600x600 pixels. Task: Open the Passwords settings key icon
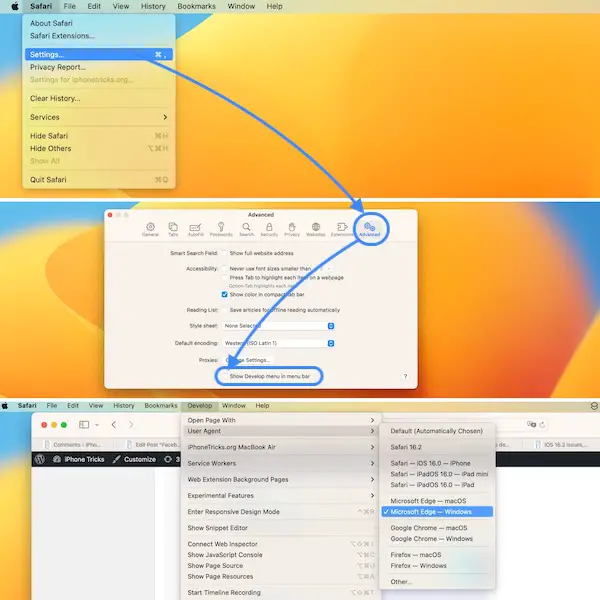pyautogui.click(x=222, y=230)
